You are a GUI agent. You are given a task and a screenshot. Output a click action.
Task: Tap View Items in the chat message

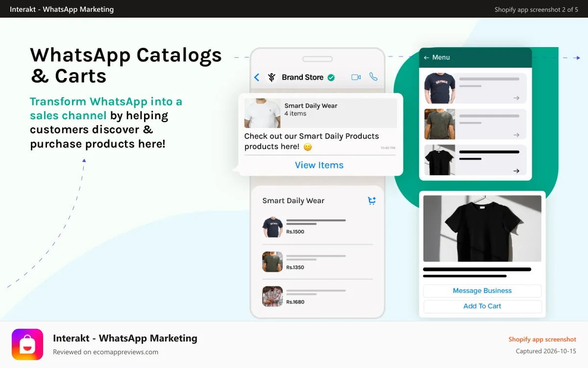319,165
